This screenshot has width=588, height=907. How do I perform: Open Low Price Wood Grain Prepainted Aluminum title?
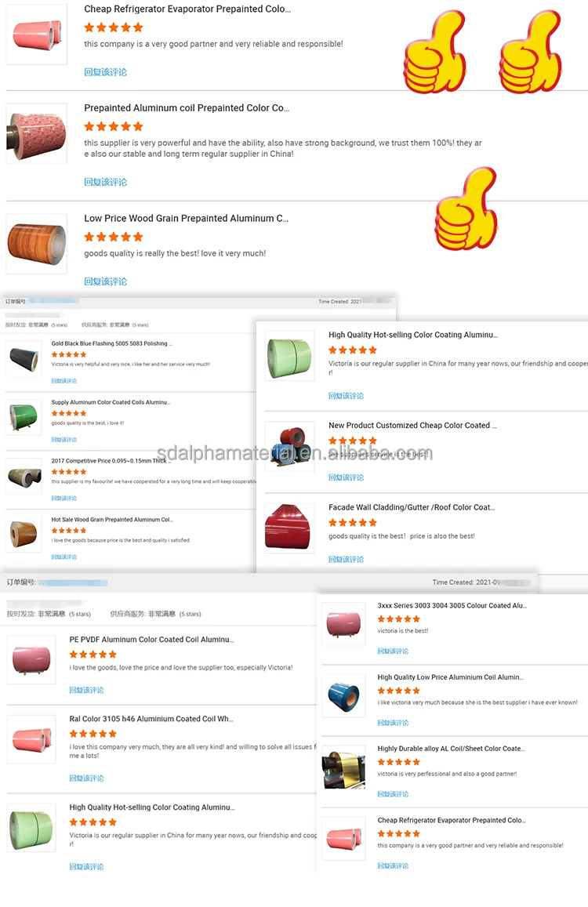(187, 218)
